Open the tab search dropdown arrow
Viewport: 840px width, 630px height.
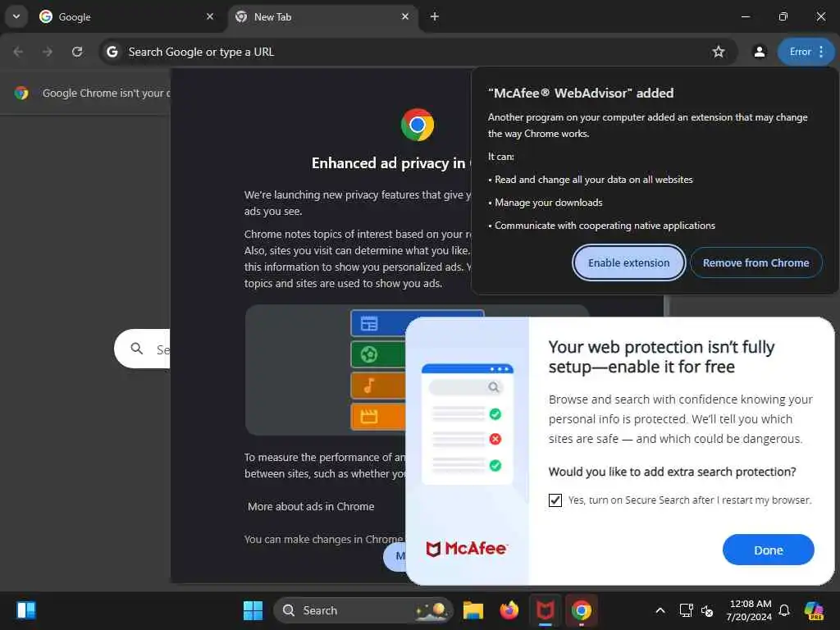pyautogui.click(x=16, y=16)
